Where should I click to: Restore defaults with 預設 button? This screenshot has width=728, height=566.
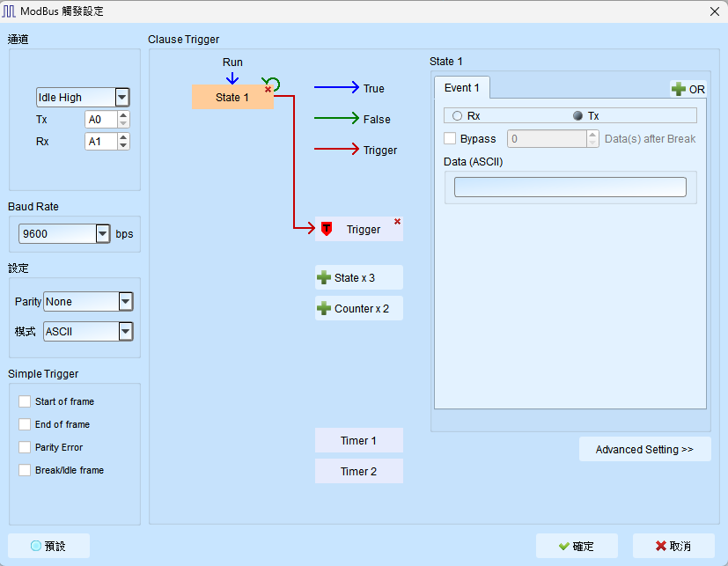point(48,546)
